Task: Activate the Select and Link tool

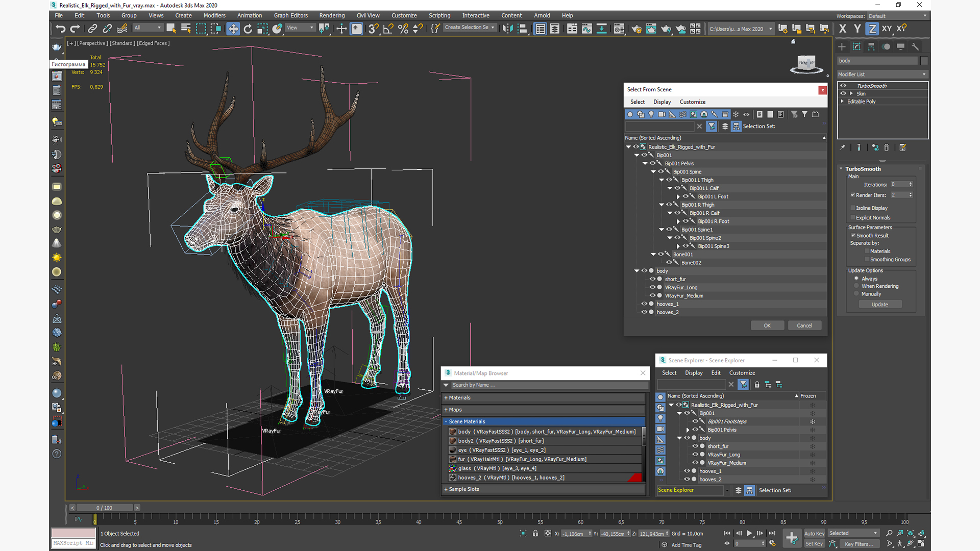Action: coord(92,29)
